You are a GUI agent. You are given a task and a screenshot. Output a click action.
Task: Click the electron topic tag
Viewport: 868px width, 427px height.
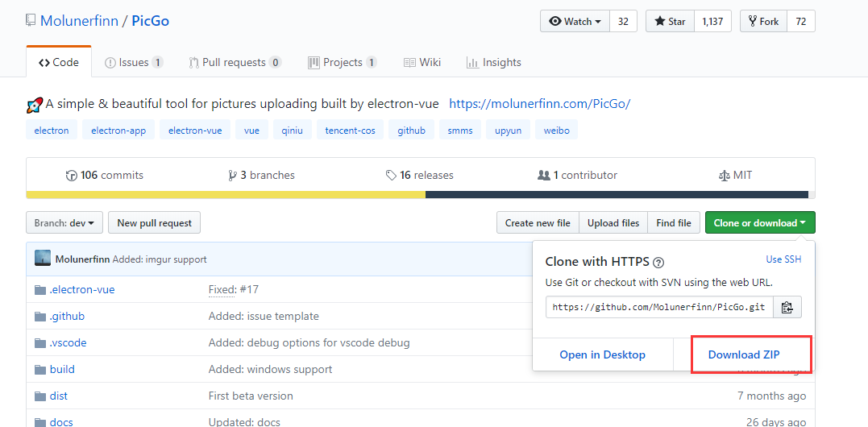click(52, 131)
